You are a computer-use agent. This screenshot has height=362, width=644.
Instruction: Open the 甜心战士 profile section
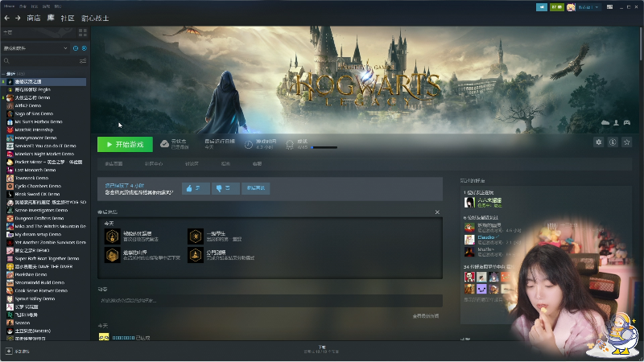(x=95, y=18)
